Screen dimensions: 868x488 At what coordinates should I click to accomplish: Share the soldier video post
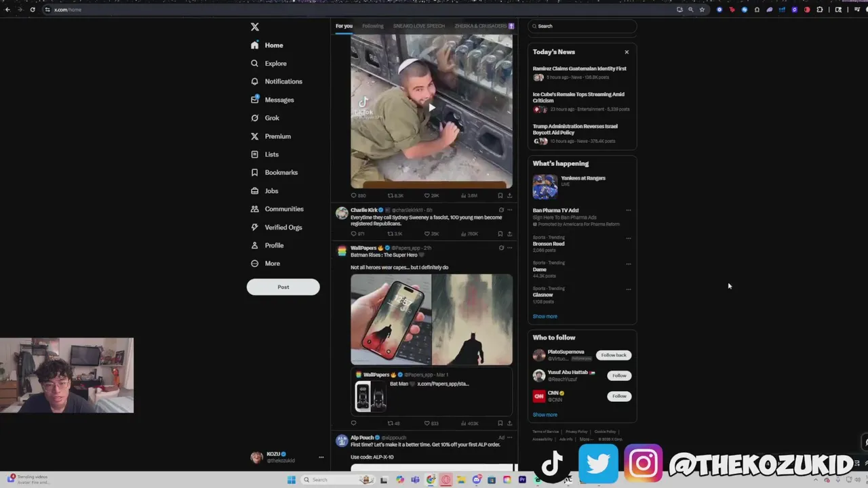tap(509, 196)
